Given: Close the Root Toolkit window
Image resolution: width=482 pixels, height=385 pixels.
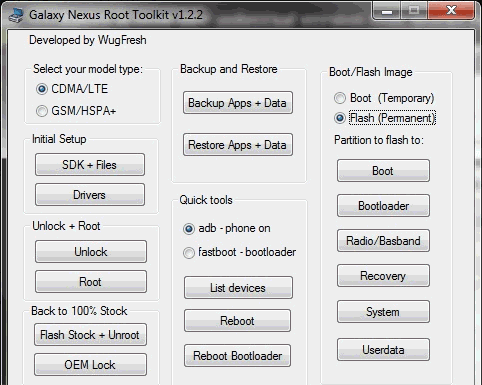Looking at the screenshot, I should click(451, 10).
